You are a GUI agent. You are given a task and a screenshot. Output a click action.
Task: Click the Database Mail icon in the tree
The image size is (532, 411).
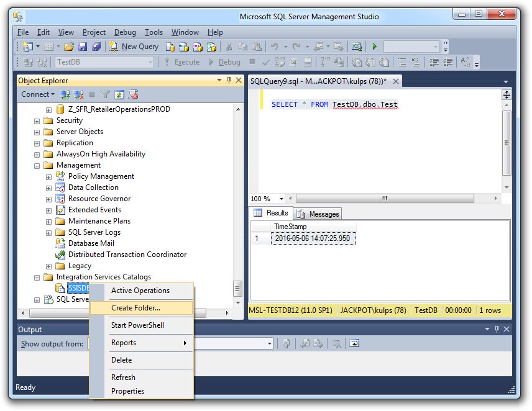click(60, 243)
